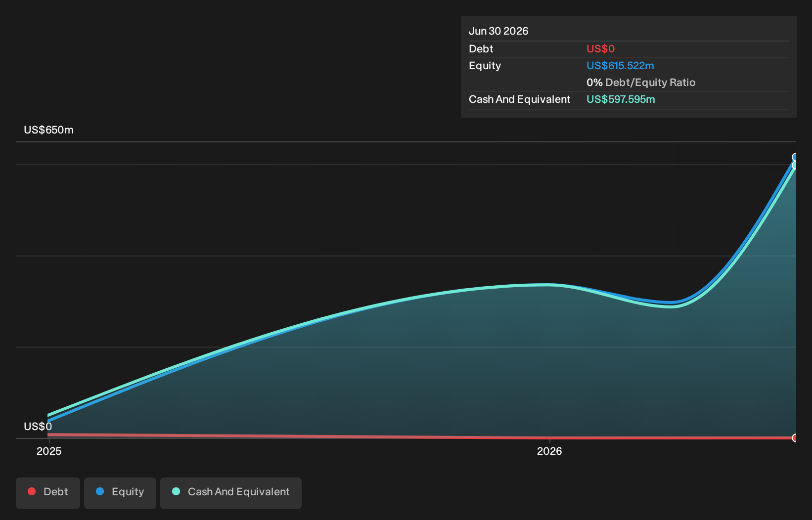812x520 pixels.
Task: Select the blue Equity endpoint marker on chart
Action: pos(795,157)
